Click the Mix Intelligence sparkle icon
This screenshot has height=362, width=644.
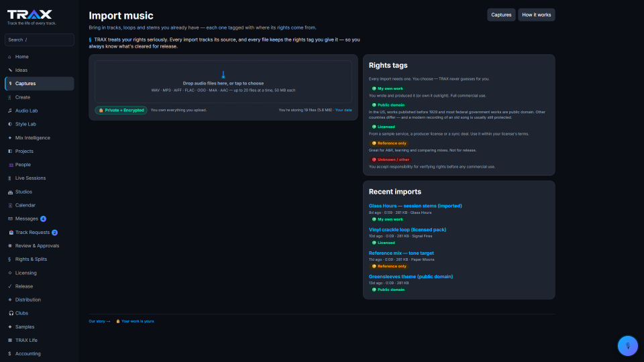(10, 138)
